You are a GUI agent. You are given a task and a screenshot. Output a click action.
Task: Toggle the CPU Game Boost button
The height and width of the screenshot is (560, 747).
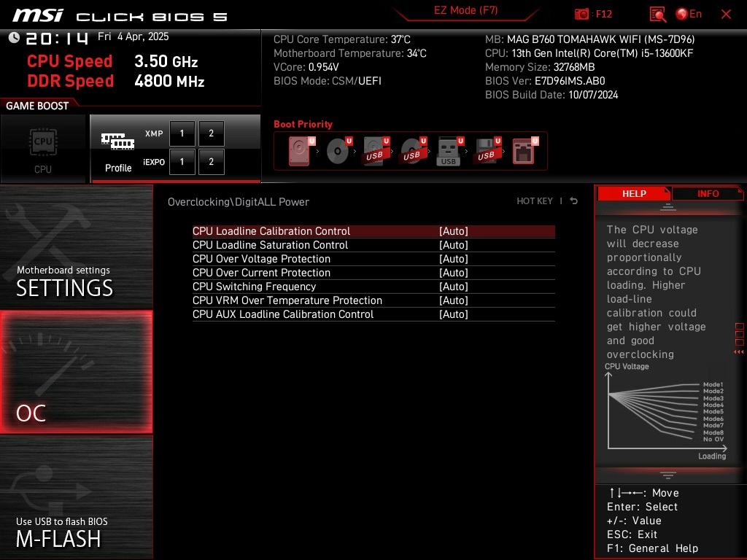pyautogui.click(x=43, y=149)
